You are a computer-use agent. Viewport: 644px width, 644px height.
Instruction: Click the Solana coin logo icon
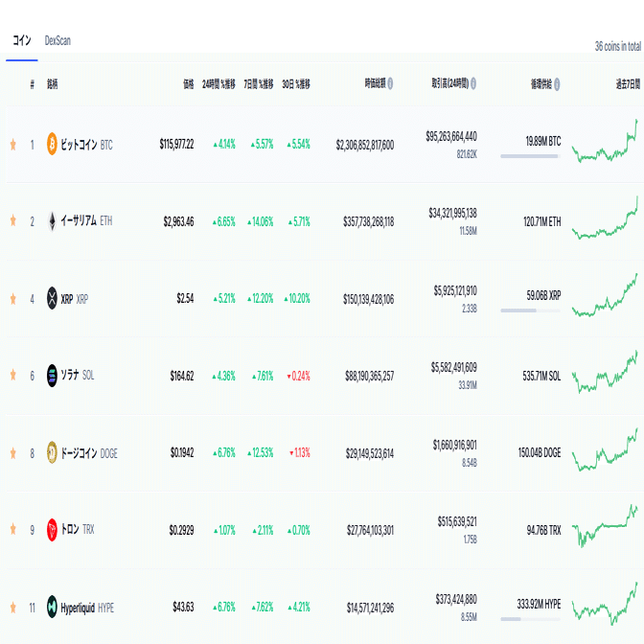(x=53, y=376)
